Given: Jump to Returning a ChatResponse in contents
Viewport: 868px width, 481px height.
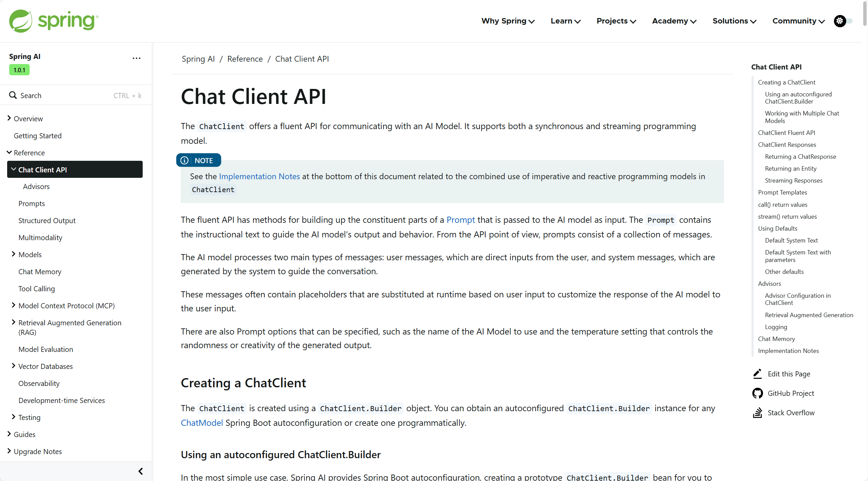Looking at the screenshot, I should click(800, 156).
